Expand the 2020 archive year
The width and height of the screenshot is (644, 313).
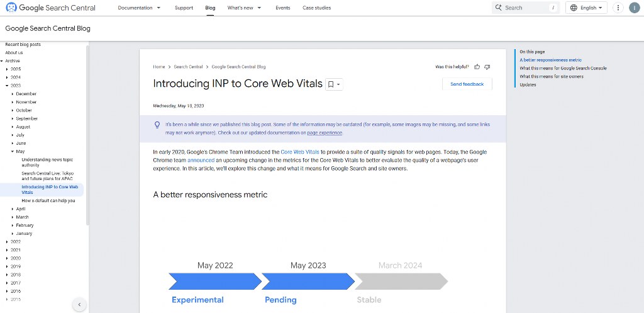8,258
